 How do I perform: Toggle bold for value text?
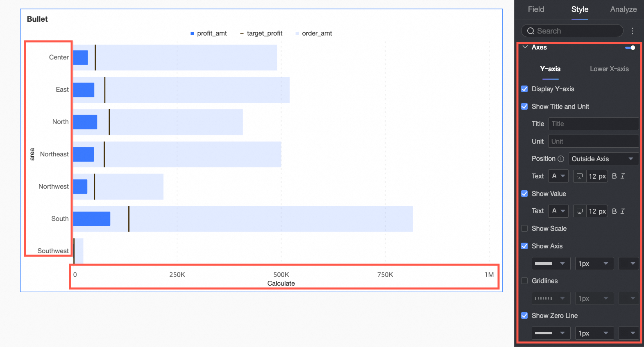(x=614, y=211)
